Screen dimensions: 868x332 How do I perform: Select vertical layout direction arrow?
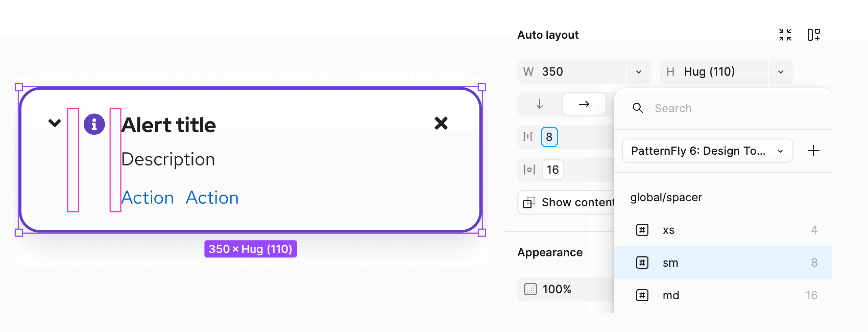[x=539, y=104]
